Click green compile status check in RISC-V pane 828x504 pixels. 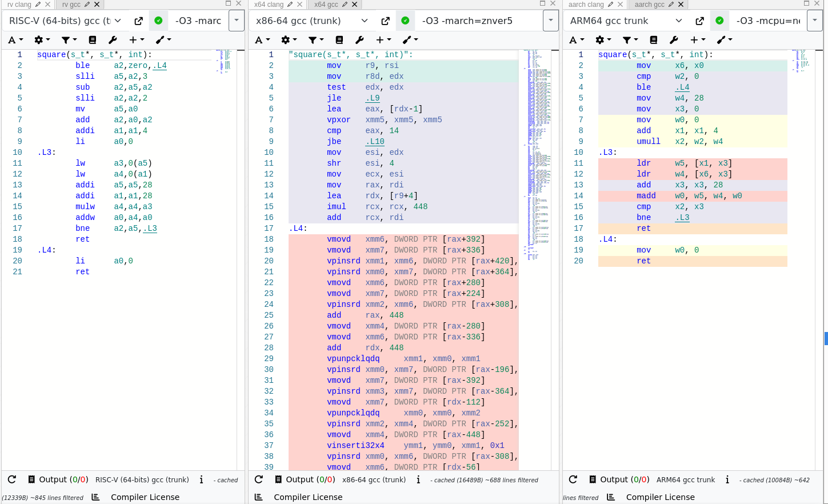(158, 21)
